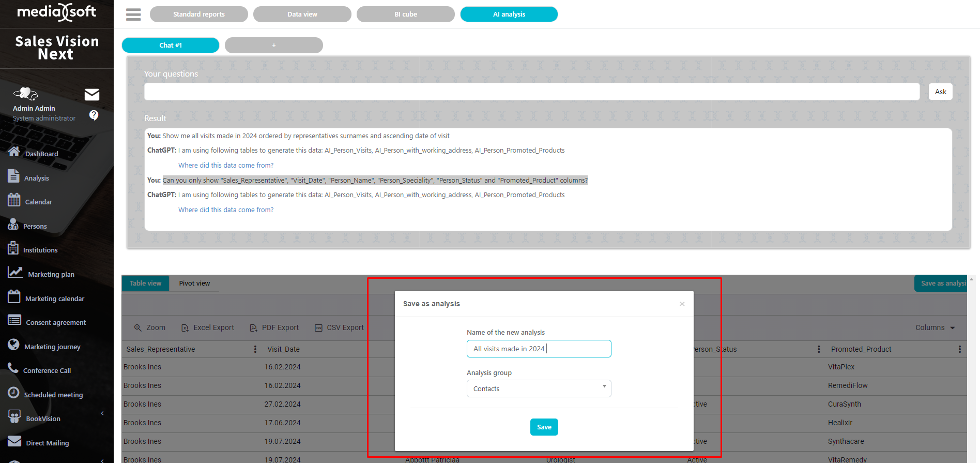This screenshot has width=980, height=463.
Task: Switch to Pivot view tab
Action: point(194,283)
